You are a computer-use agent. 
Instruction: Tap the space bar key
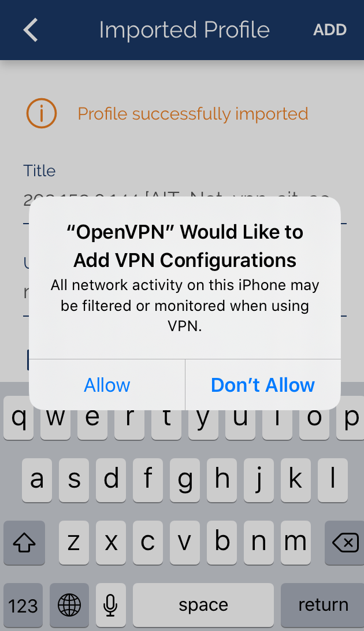tap(203, 605)
